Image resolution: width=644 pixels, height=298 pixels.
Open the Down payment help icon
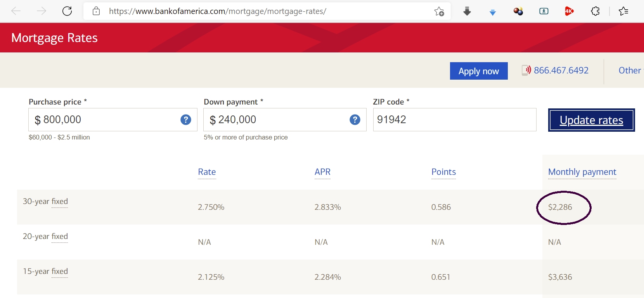[355, 120]
